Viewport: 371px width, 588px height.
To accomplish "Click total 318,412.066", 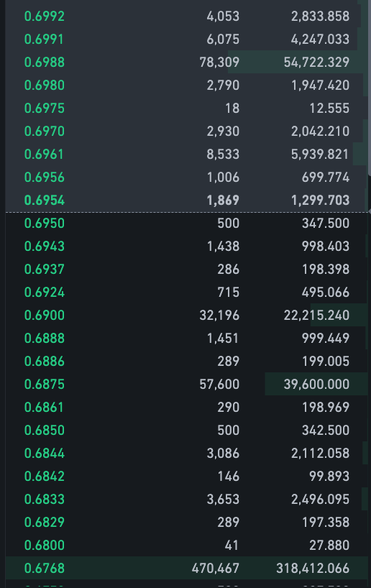I will pyautogui.click(x=313, y=568).
